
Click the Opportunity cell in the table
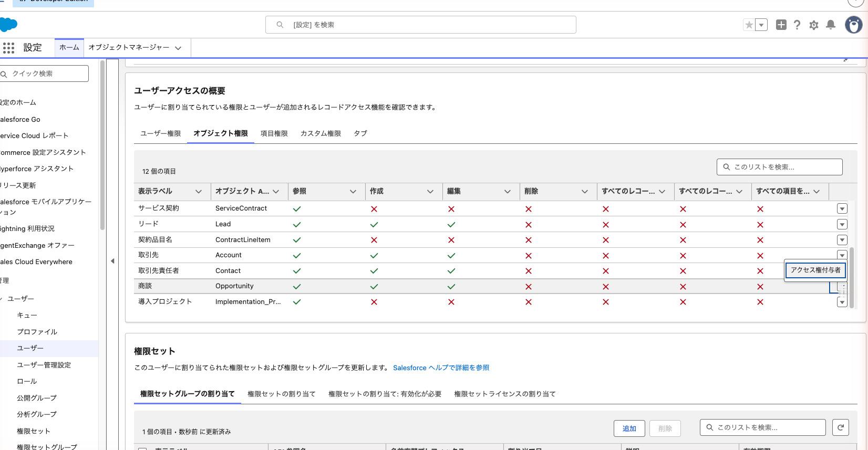pyautogui.click(x=234, y=286)
